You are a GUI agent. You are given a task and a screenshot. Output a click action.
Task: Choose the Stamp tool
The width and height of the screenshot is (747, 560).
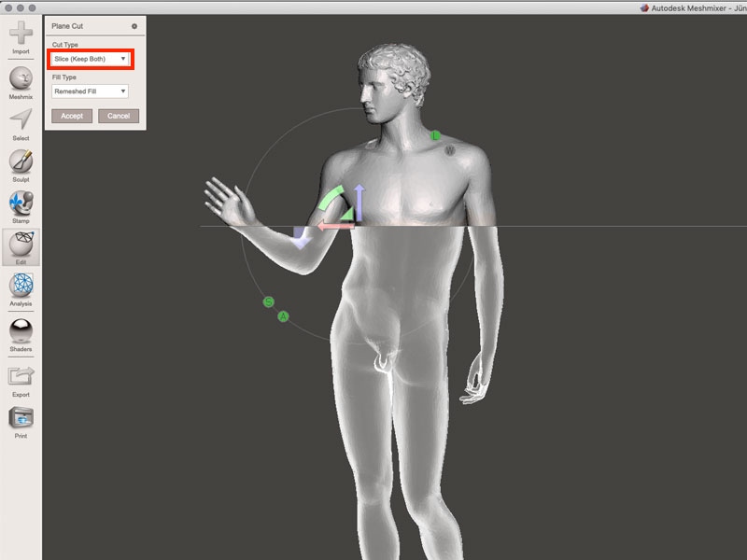[21, 203]
